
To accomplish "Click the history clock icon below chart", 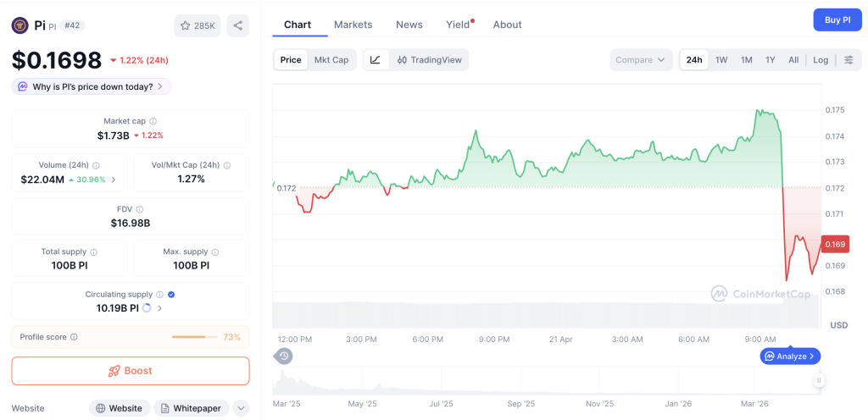I will point(284,356).
